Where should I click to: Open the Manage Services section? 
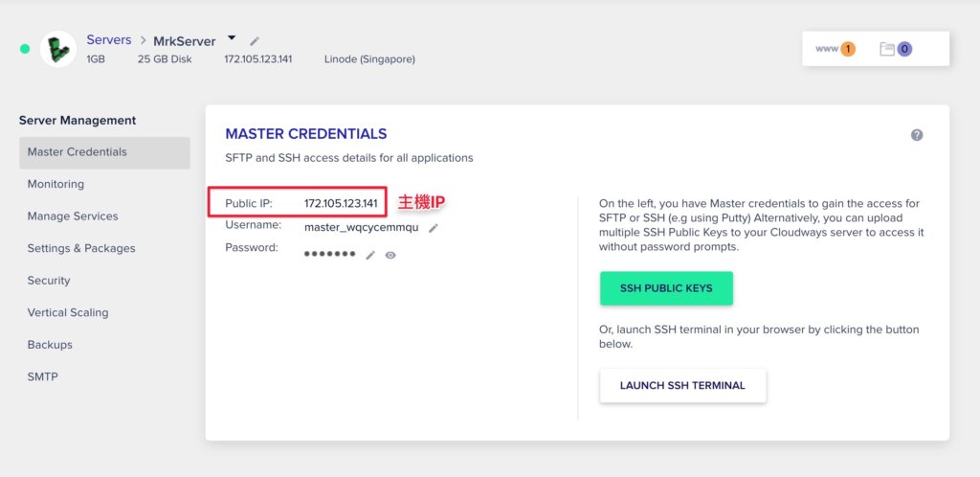click(x=73, y=216)
